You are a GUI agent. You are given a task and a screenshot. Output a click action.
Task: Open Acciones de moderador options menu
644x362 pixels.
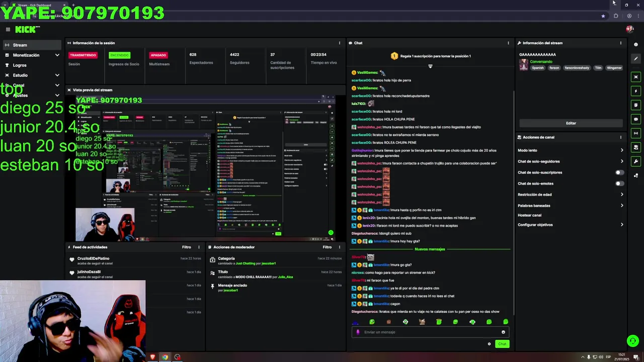click(340, 247)
